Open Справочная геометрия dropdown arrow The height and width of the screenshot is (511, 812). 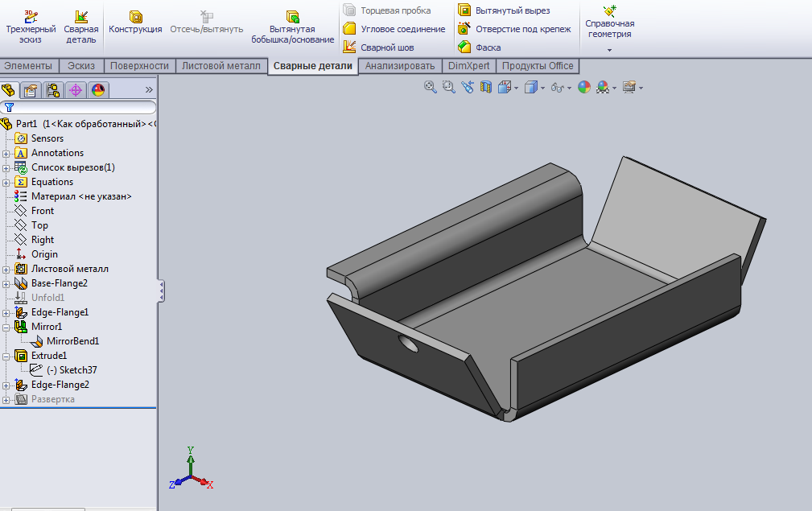coord(609,50)
